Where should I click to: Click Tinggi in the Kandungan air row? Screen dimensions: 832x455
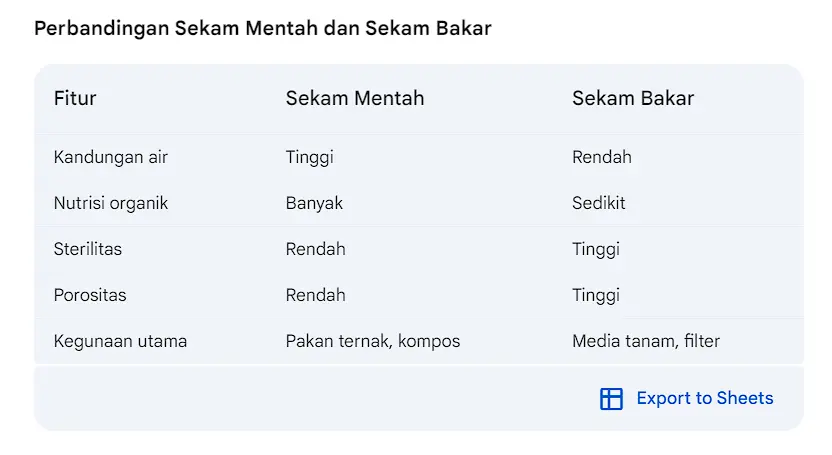pos(309,158)
